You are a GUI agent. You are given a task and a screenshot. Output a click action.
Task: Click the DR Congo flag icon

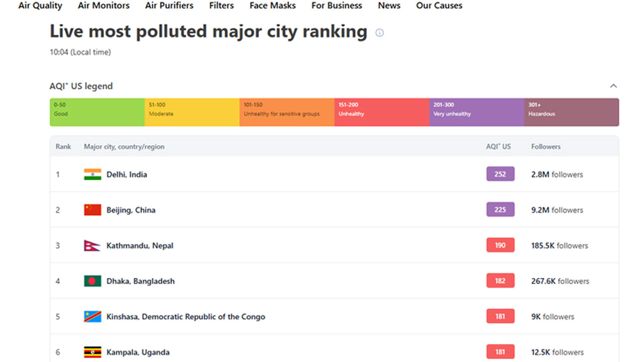93,317
